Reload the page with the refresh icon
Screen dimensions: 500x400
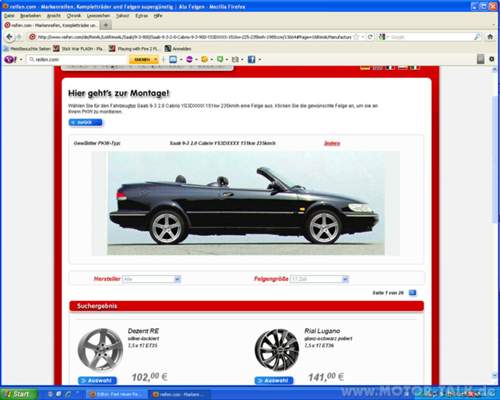pos(370,37)
